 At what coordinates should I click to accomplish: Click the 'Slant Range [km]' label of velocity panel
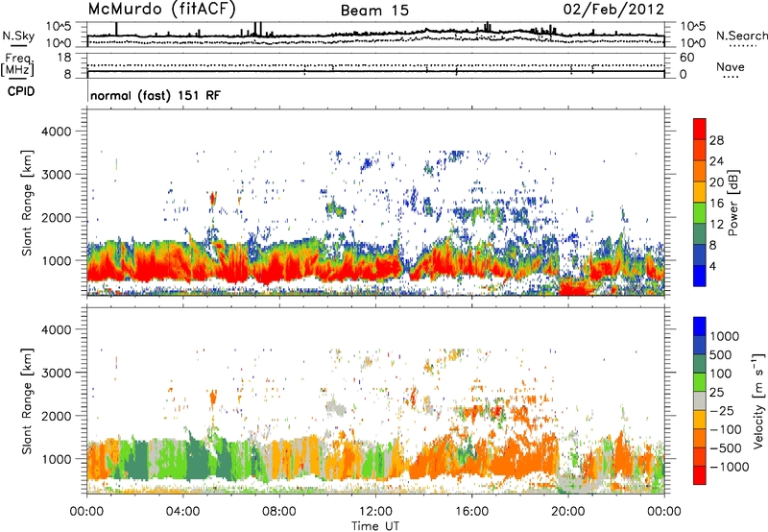coord(27,400)
